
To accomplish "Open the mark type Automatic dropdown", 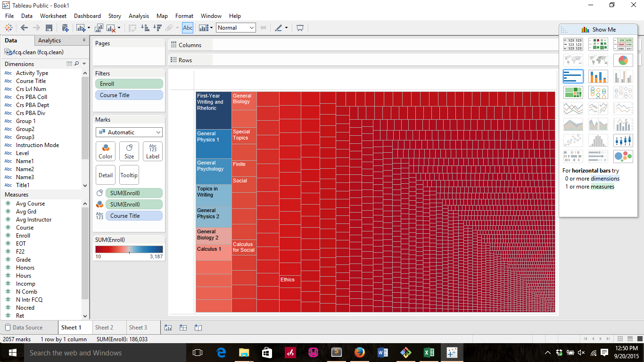I will [129, 132].
